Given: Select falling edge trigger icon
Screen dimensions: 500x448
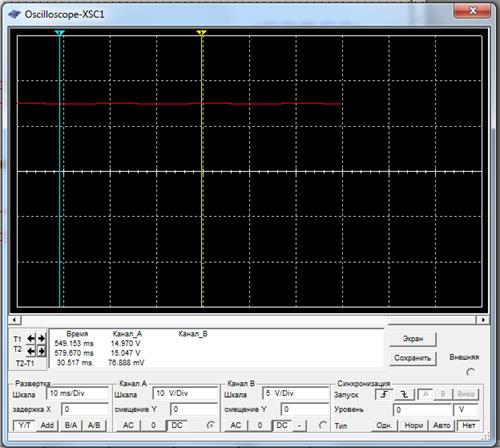Looking at the screenshot, I should [x=405, y=395].
